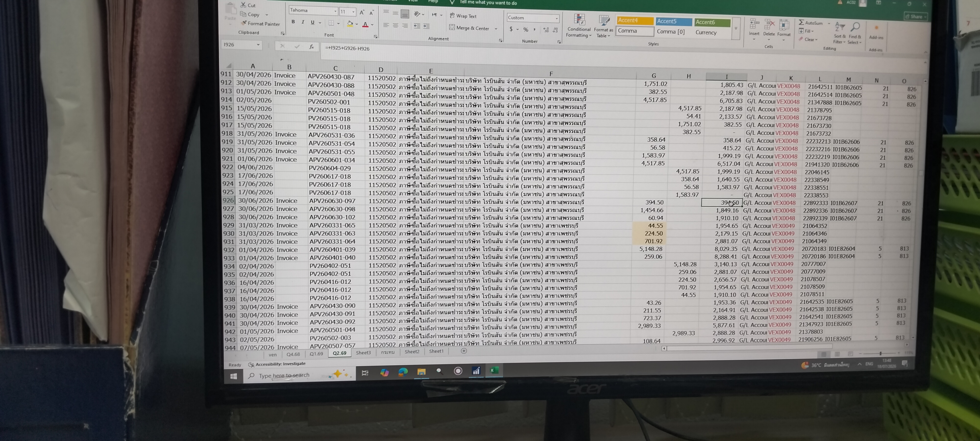Click the Orientation text-rotation icon
The width and height of the screenshot is (980, 441).
tap(417, 14)
